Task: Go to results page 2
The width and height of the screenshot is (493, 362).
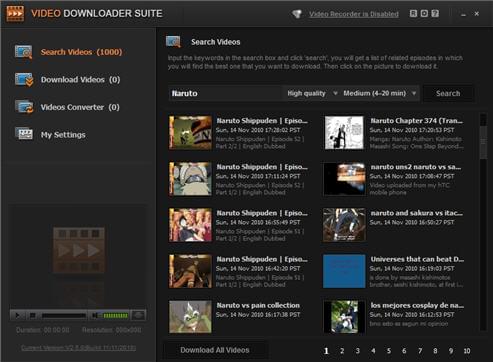Action: [342, 351]
